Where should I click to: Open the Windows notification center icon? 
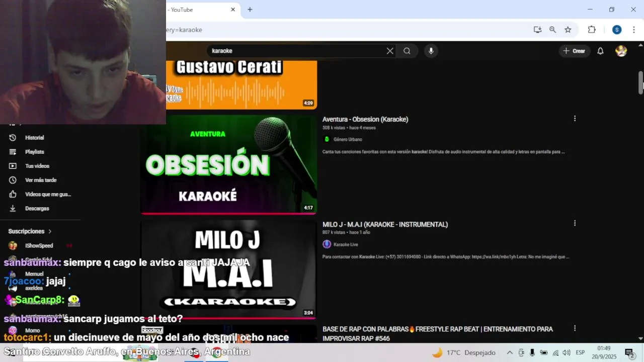(x=629, y=352)
